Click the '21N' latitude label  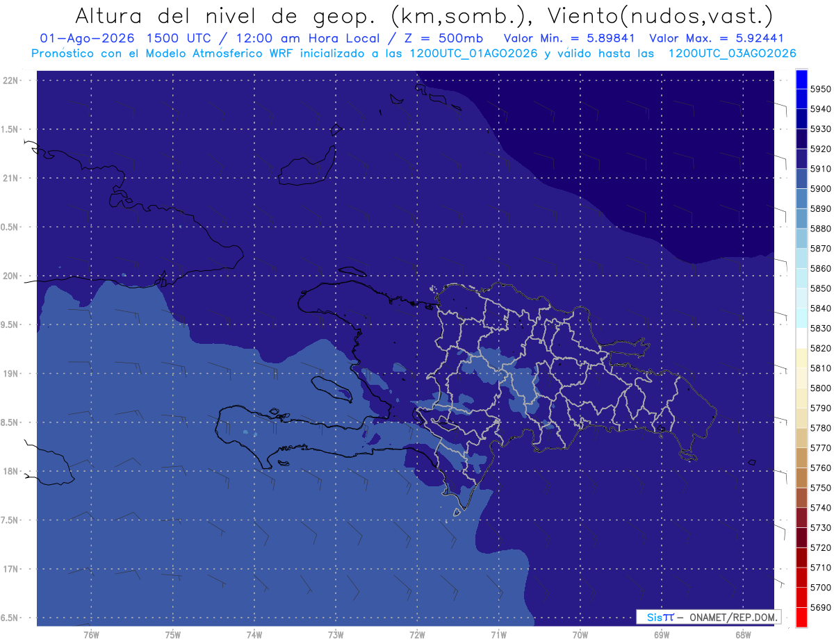10,178
